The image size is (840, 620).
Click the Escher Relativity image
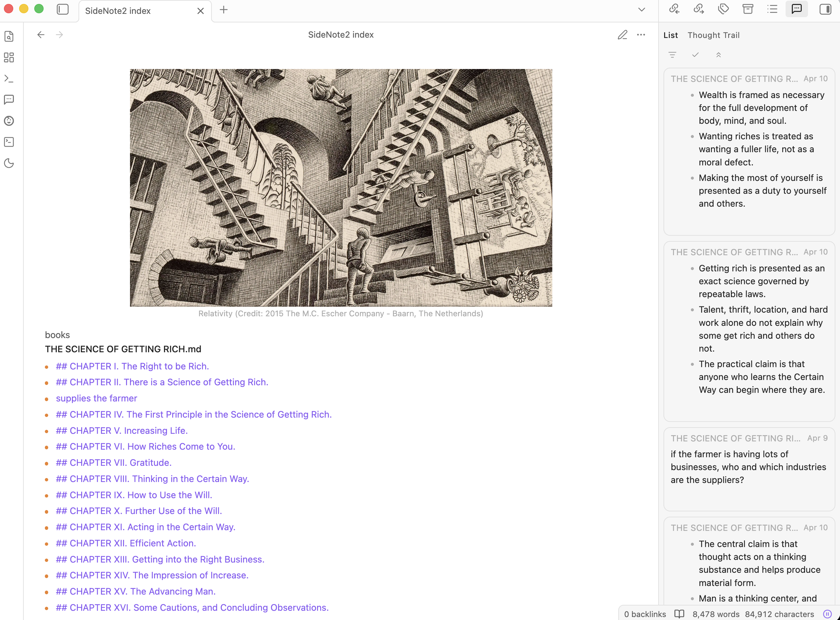click(x=341, y=188)
